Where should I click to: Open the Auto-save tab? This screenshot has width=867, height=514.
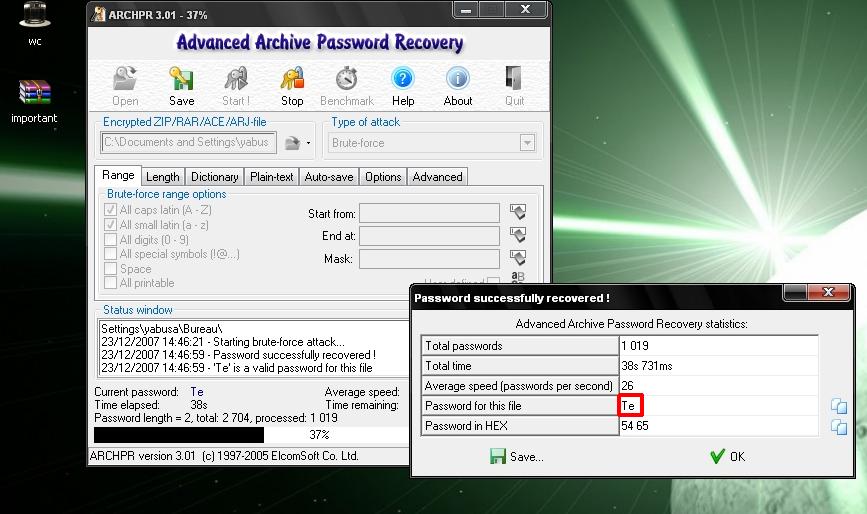point(329,177)
